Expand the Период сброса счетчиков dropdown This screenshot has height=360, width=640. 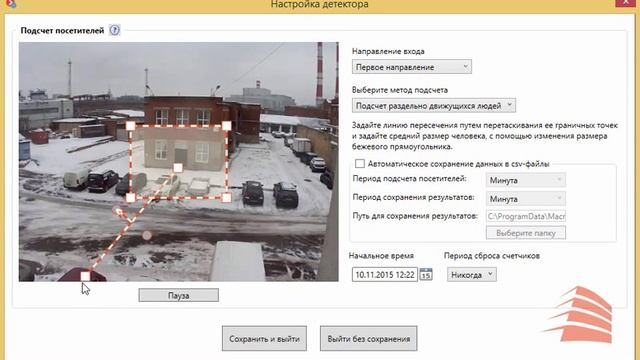[472, 275]
